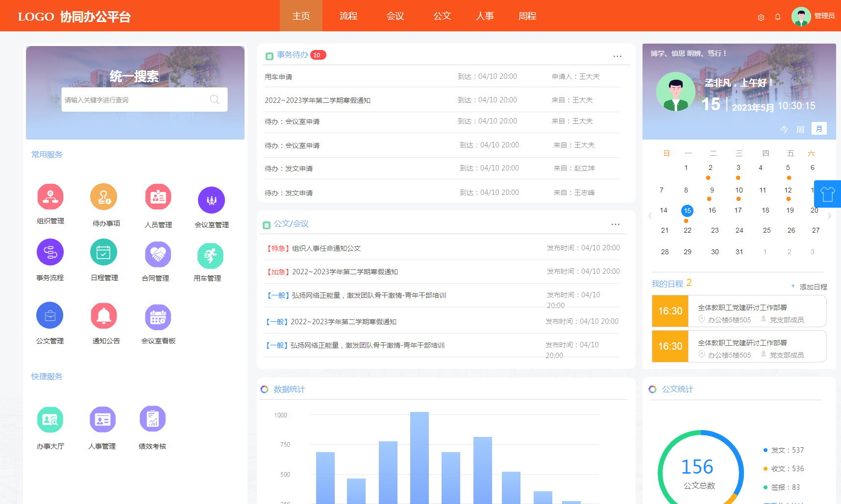The image size is (841, 504).
Task: Open the 流程 navigation tab
Action: [348, 16]
